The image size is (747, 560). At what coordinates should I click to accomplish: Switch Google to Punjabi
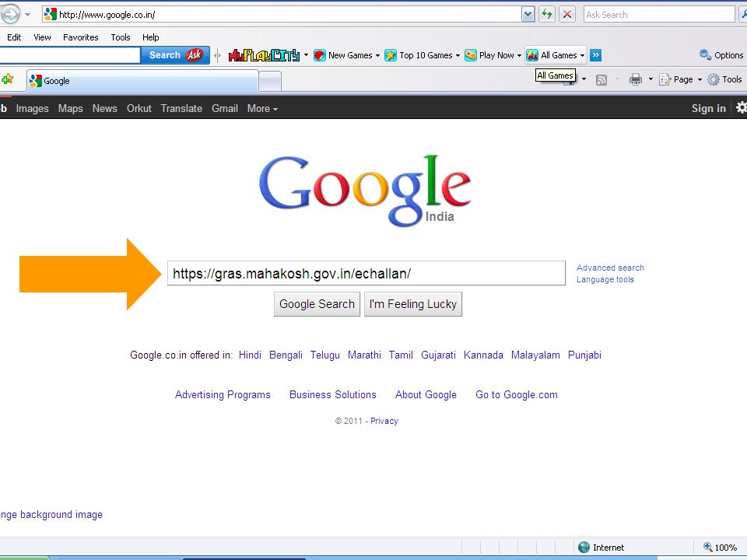point(584,355)
